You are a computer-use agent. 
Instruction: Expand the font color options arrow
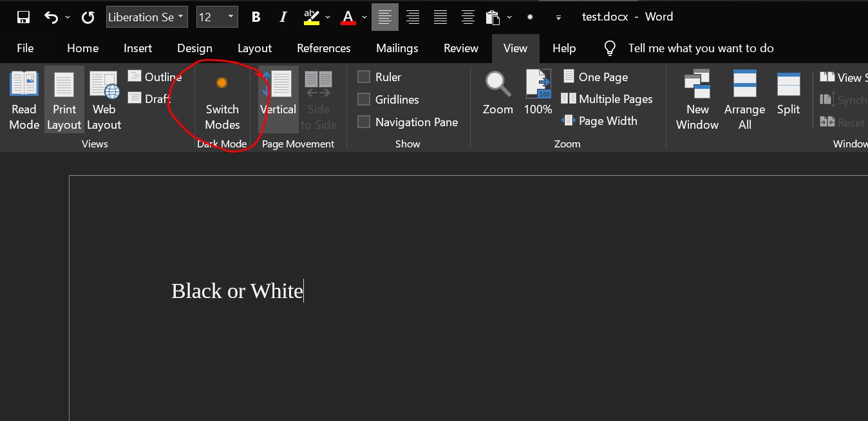click(364, 17)
